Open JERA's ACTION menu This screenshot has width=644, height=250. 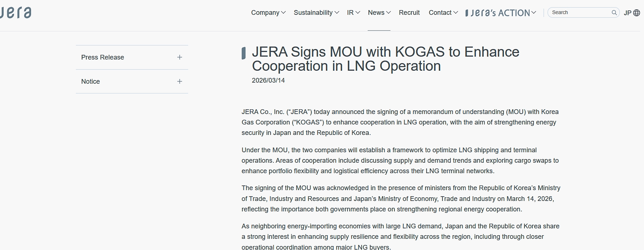pos(498,13)
